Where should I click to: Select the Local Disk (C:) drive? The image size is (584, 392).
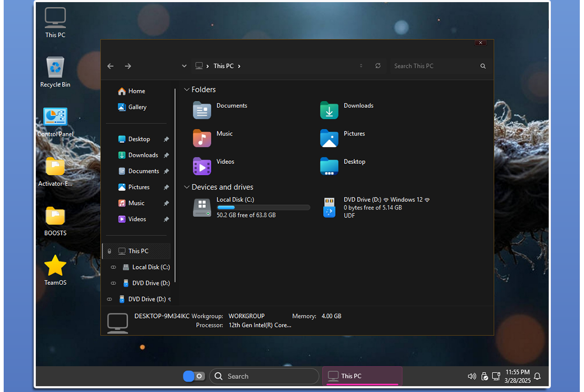(x=202, y=208)
